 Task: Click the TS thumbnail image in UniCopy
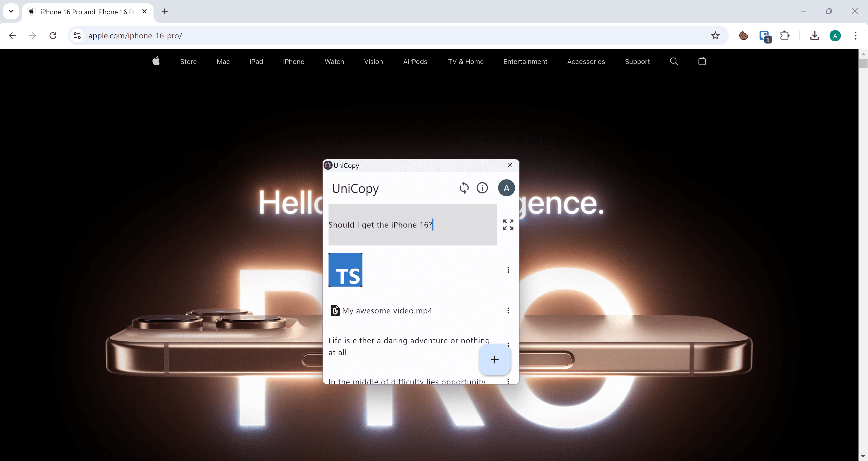coord(345,270)
